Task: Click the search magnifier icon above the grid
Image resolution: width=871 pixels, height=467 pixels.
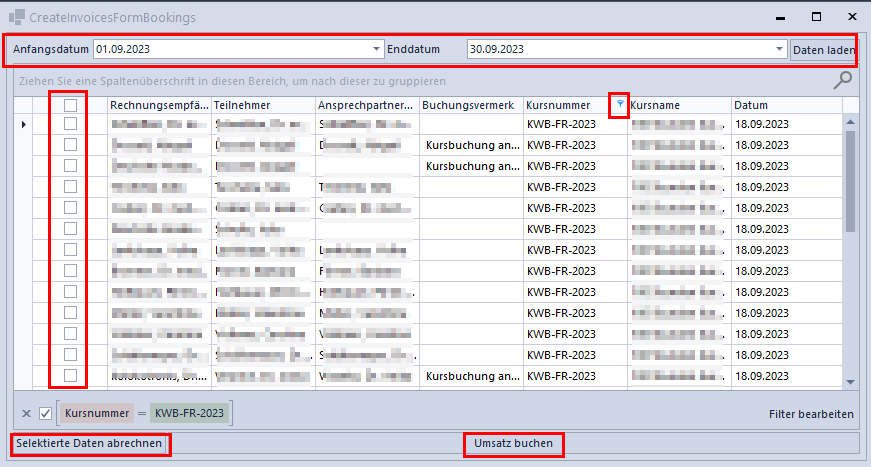Action: 843,80
